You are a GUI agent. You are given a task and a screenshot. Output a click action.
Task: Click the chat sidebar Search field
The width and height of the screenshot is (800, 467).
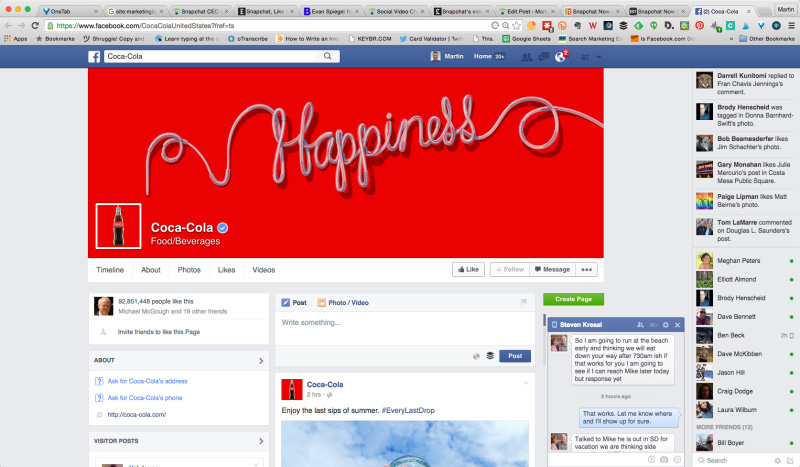pos(732,460)
